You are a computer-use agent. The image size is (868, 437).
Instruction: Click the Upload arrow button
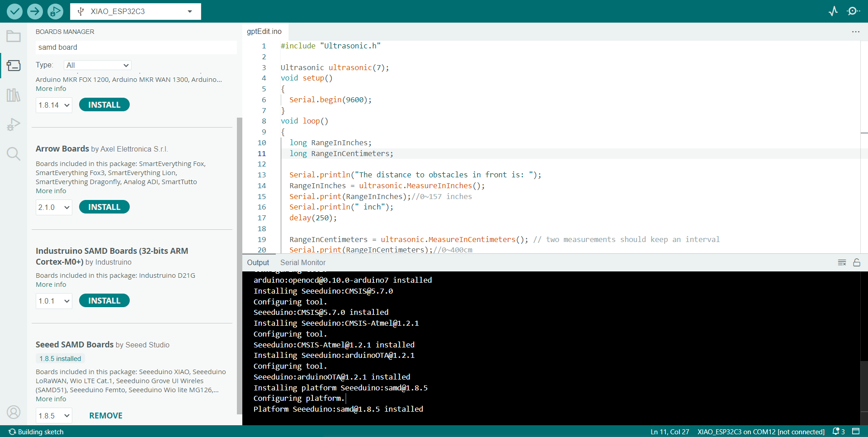(35, 11)
